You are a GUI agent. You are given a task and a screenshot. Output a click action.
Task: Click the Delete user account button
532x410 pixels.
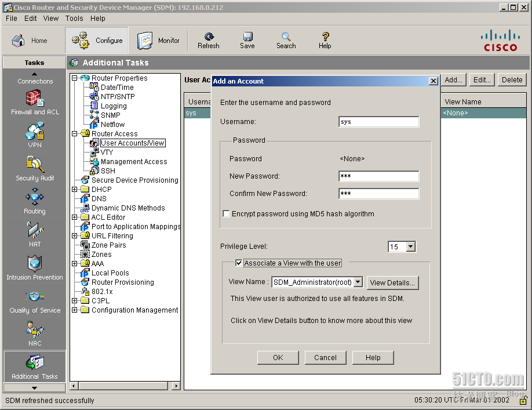coord(512,80)
